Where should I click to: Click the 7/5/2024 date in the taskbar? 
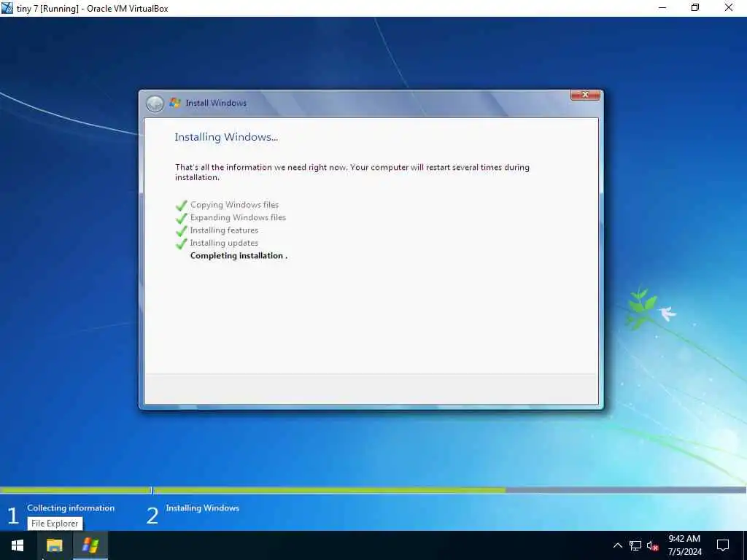tap(684, 552)
